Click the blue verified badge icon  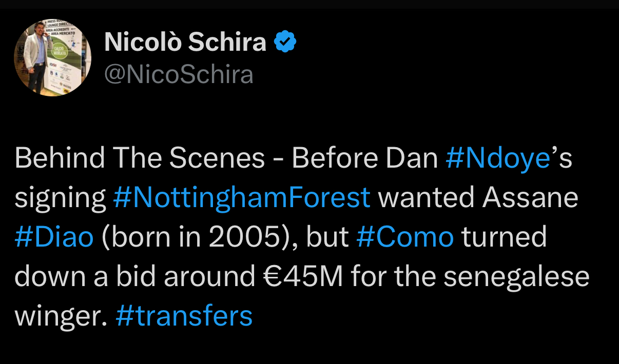pyautogui.click(x=286, y=42)
